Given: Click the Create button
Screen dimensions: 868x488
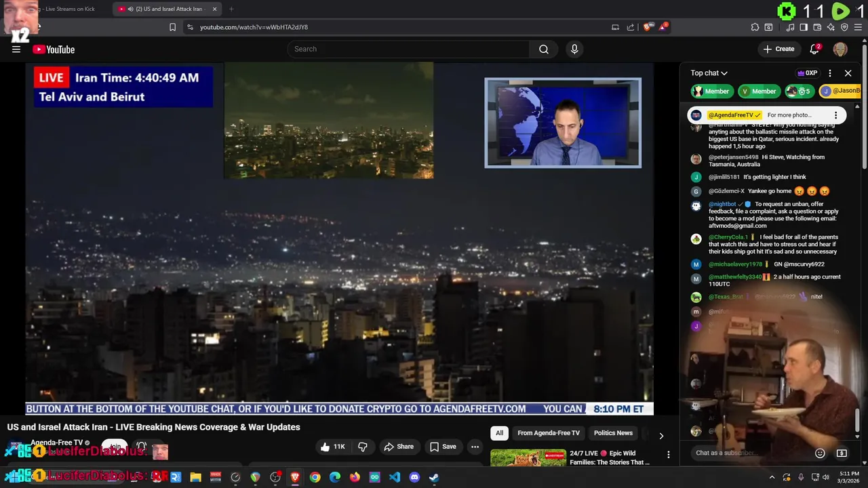Looking at the screenshot, I should pyautogui.click(x=778, y=49).
